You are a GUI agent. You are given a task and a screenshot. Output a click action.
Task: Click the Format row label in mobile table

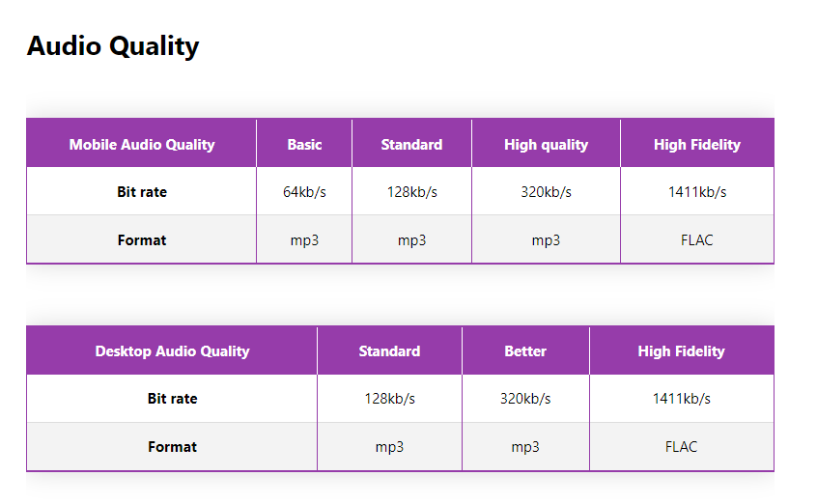point(142,239)
